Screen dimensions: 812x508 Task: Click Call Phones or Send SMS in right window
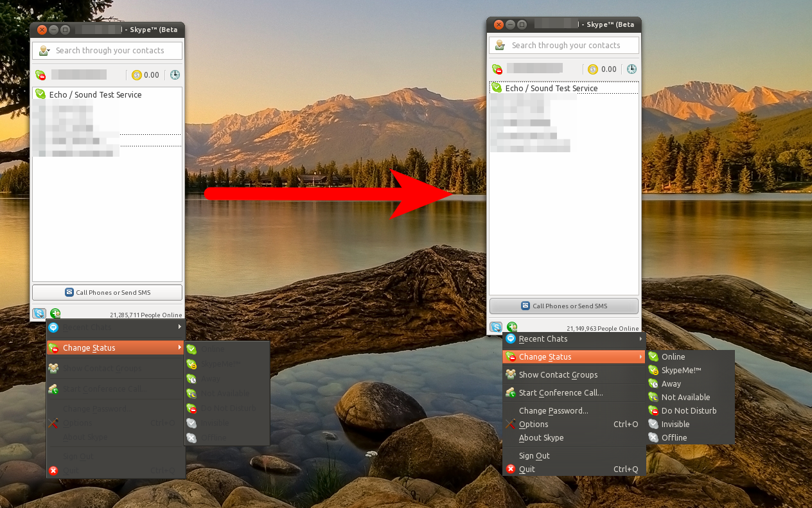click(x=564, y=306)
